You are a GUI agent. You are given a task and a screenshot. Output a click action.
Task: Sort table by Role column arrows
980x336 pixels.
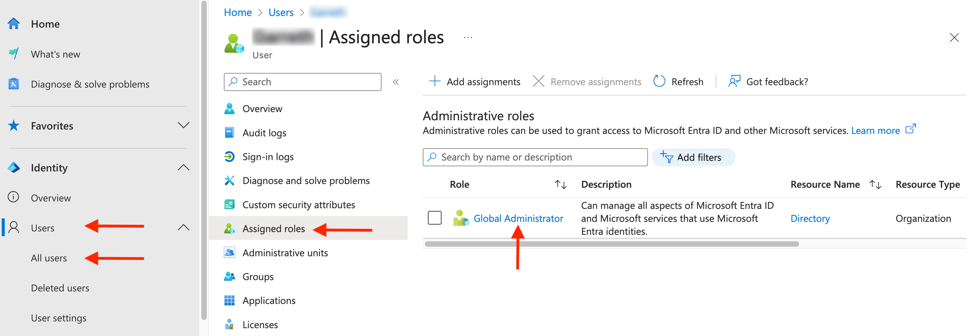(560, 184)
